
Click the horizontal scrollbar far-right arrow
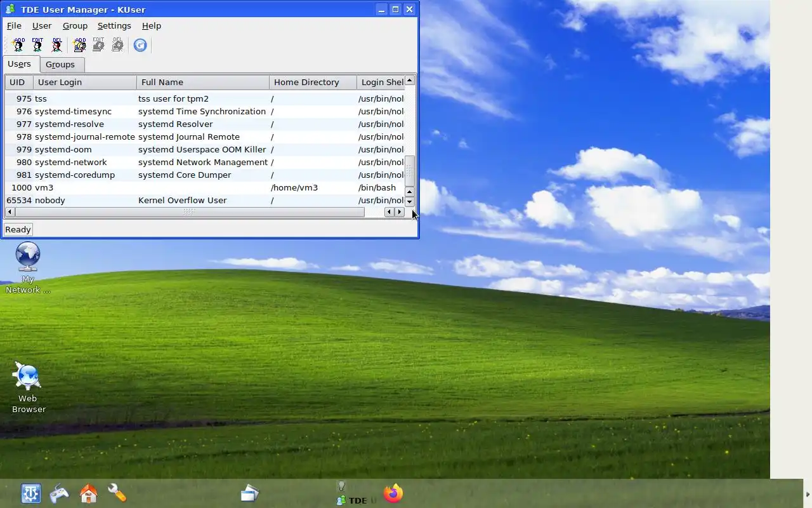click(400, 212)
